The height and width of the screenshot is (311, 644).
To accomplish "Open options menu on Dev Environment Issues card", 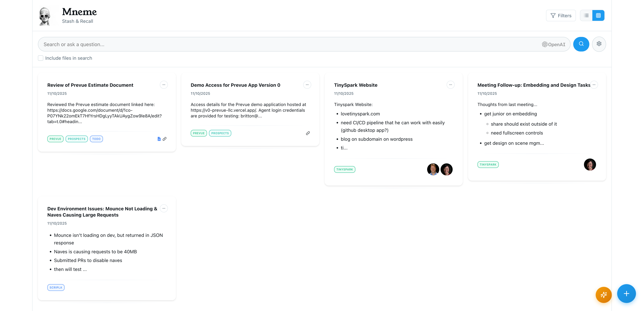I will point(164,208).
